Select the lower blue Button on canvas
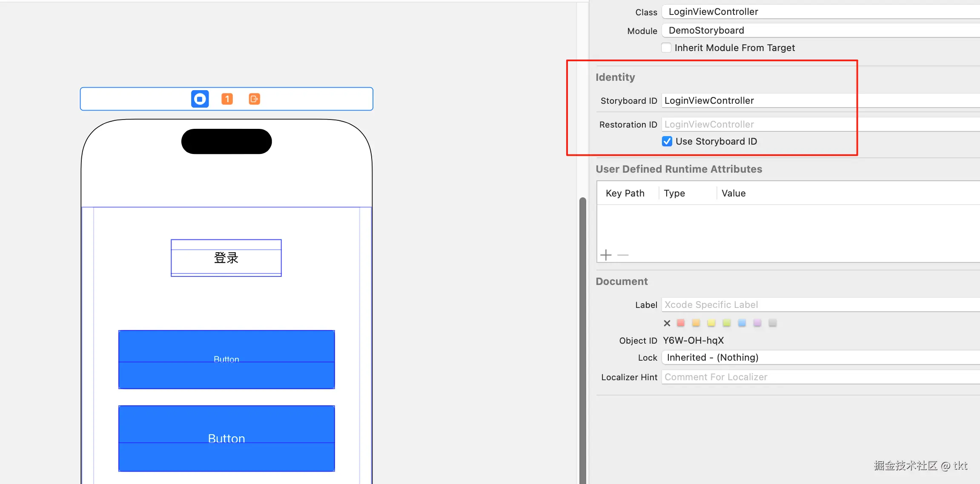The height and width of the screenshot is (484, 980). 226,438
